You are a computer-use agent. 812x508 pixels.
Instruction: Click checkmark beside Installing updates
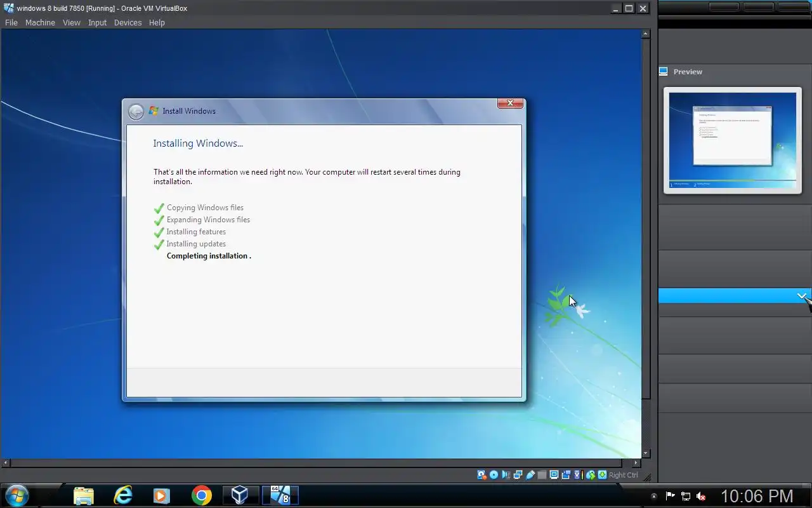coord(159,244)
